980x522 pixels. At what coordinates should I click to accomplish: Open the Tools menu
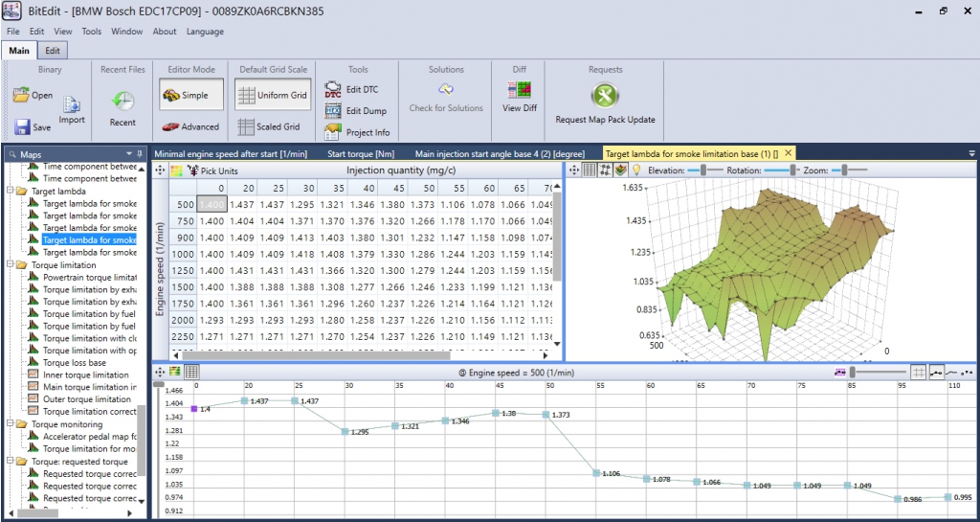click(x=91, y=32)
